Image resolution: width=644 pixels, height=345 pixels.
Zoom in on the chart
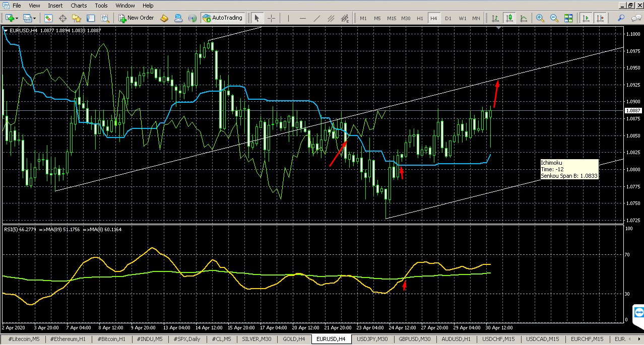click(540, 18)
